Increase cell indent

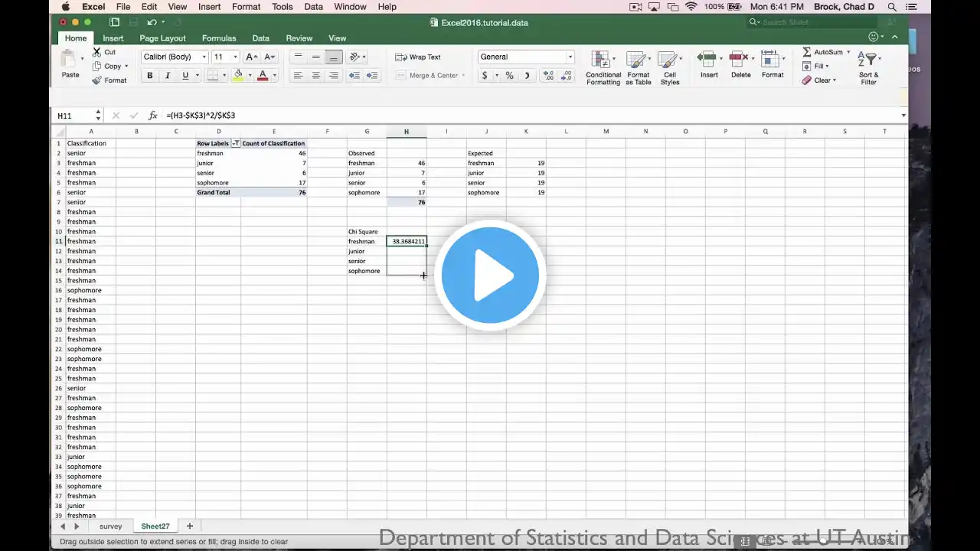372,75
